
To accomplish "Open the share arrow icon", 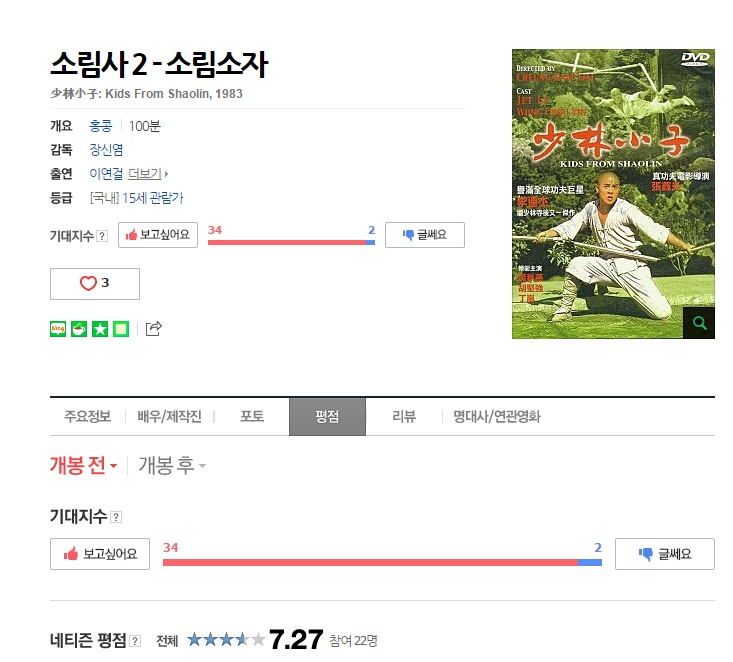I will [x=154, y=329].
